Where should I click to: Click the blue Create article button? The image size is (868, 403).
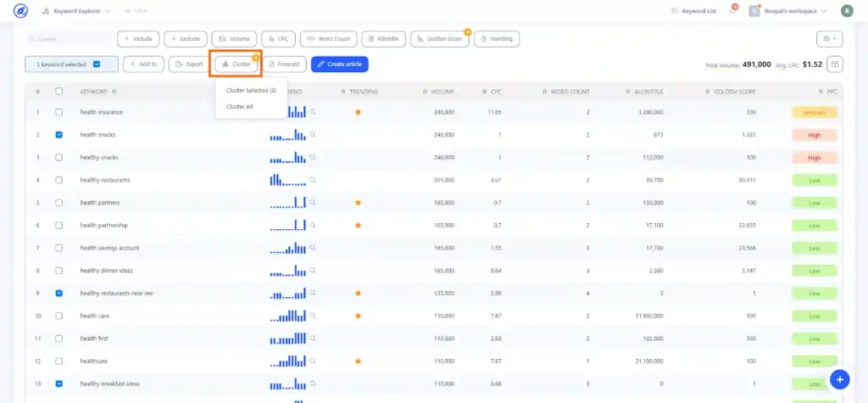pos(339,64)
